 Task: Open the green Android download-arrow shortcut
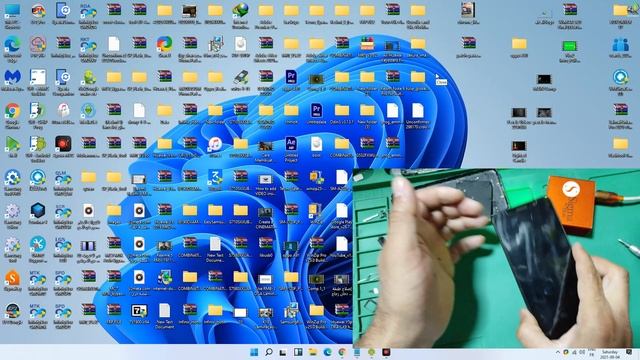coord(89,111)
